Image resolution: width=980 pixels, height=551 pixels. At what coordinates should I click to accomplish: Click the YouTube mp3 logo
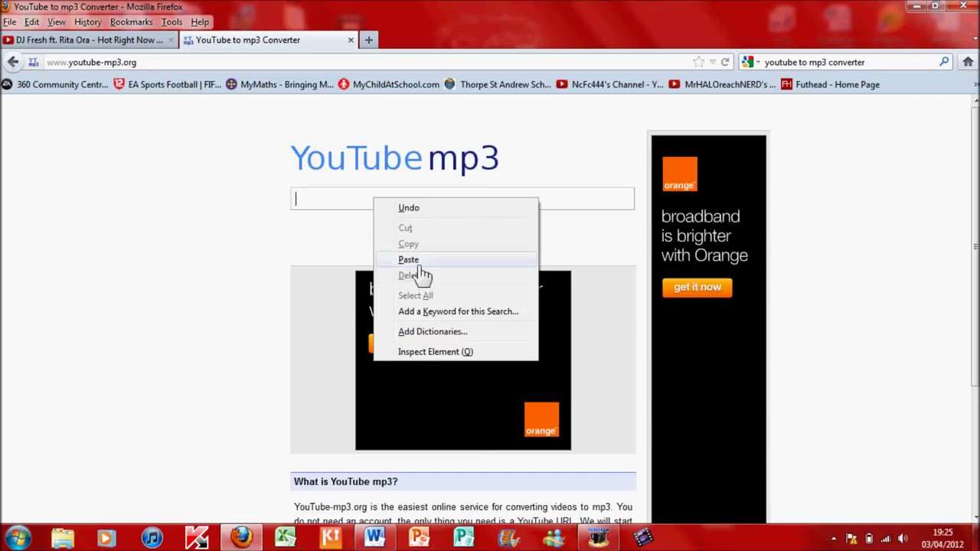pyautogui.click(x=395, y=158)
